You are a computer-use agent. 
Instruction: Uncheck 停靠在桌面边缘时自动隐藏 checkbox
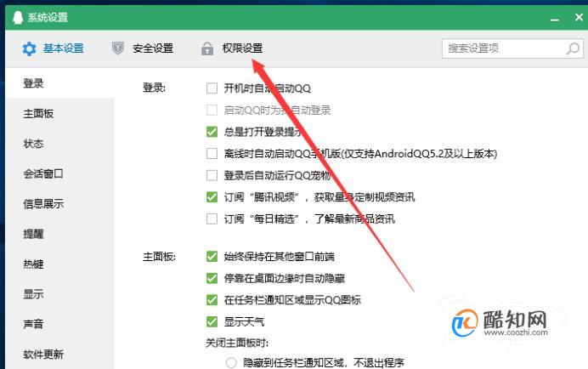[212, 278]
